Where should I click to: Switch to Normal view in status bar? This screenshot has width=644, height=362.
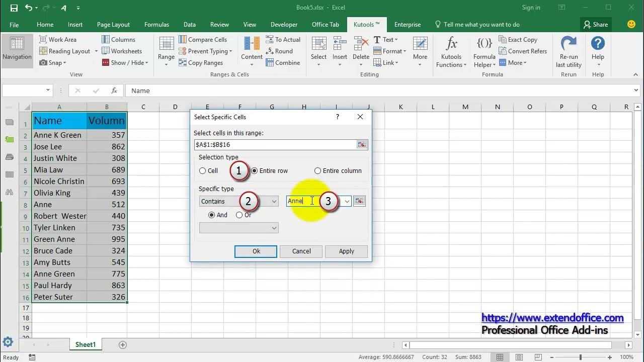500,357
